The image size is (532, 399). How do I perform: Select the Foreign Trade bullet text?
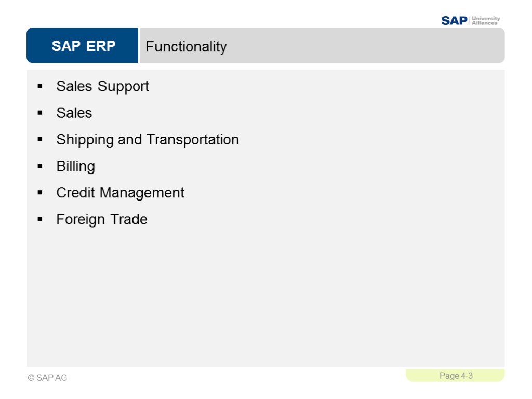pos(102,219)
